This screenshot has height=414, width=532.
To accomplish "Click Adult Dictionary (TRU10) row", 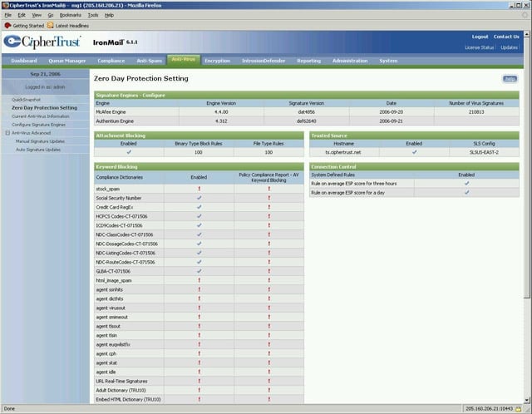I will click(199, 390).
